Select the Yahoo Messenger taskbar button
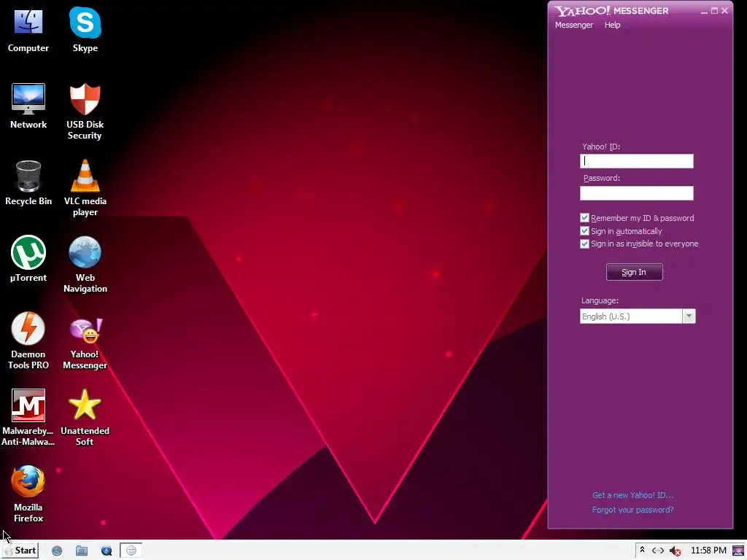747x560 pixels. [131, 551]
